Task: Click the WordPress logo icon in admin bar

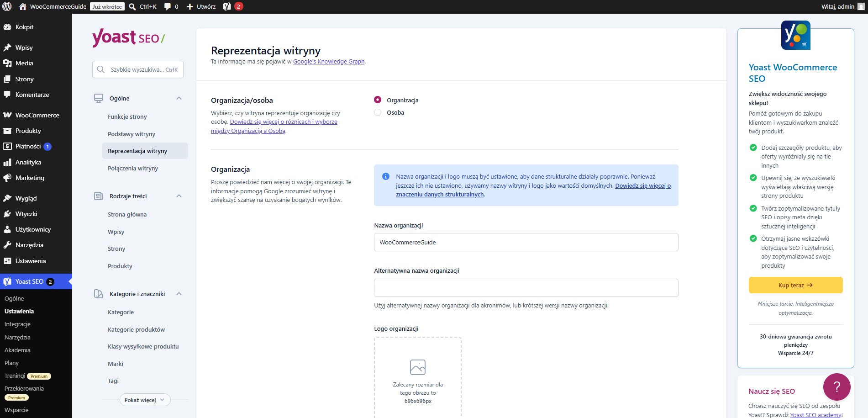Action: [x=7, y=6]
